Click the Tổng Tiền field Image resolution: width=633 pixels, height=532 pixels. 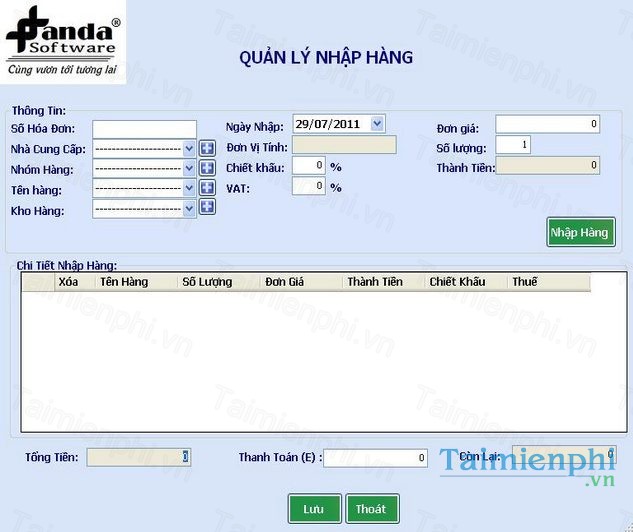click(x=138, y=457)
